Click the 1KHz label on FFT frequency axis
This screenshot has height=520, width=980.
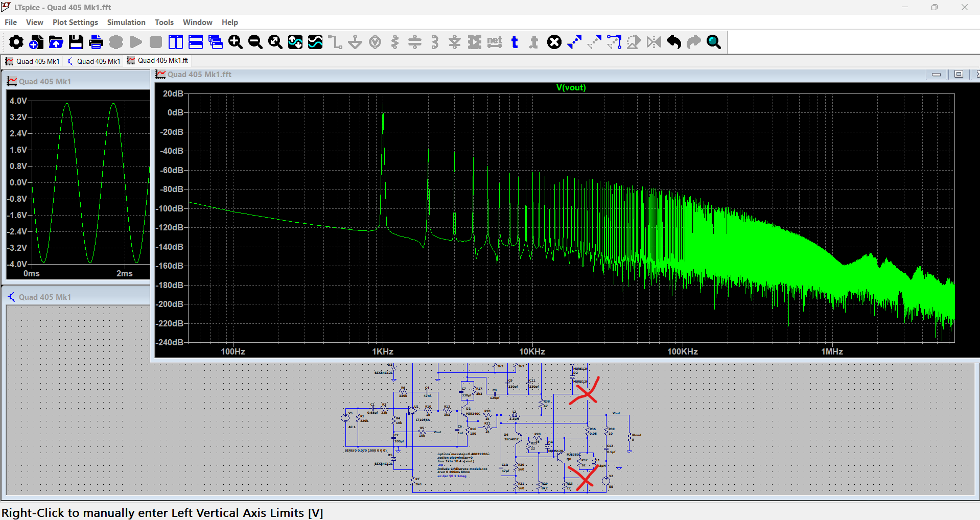383,351
